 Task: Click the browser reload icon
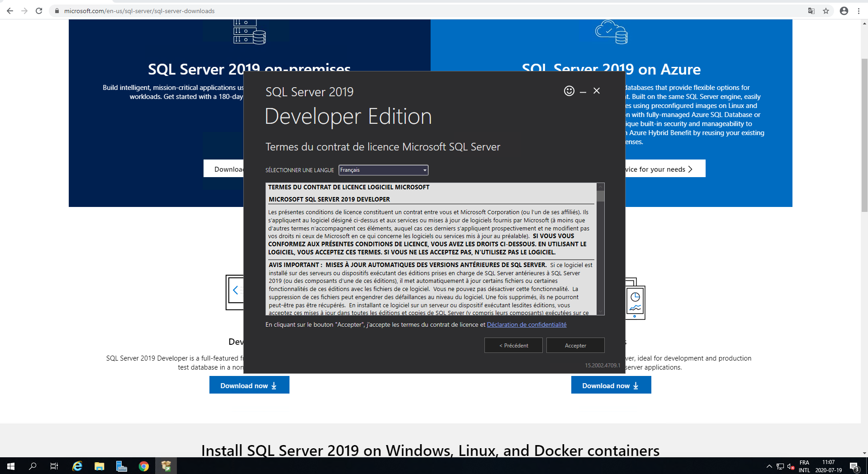coord(39,11)
